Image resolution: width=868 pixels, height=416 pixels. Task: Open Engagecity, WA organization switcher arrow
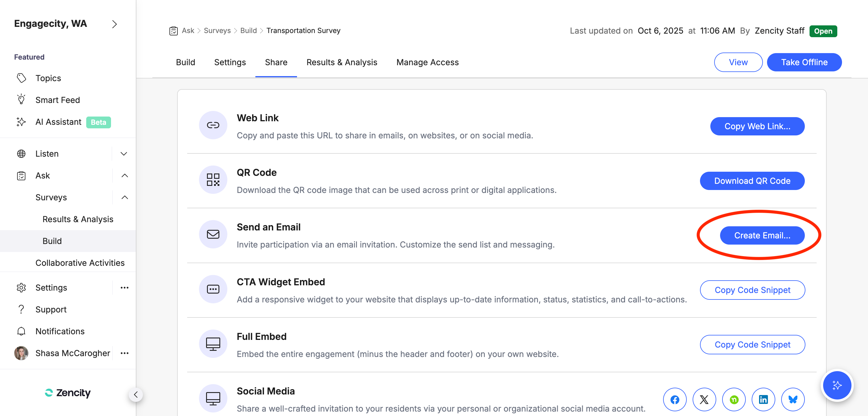pos(115,24)
